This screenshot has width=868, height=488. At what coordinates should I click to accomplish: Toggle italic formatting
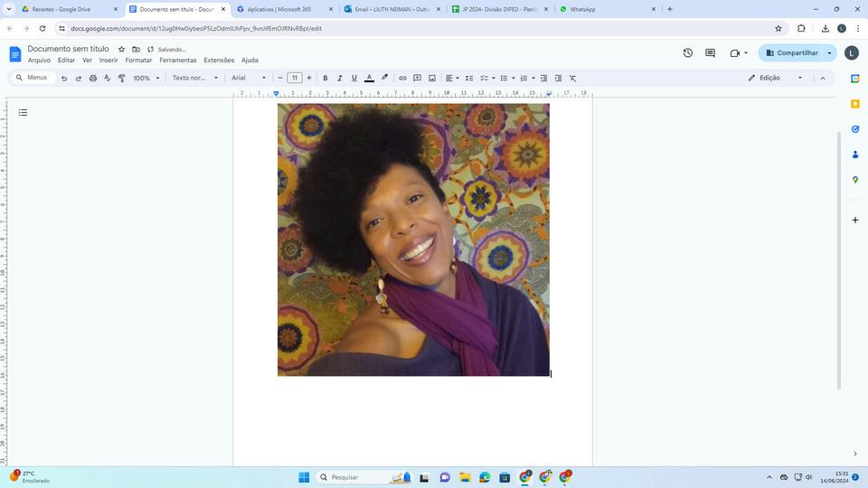[x=340, y=78]
